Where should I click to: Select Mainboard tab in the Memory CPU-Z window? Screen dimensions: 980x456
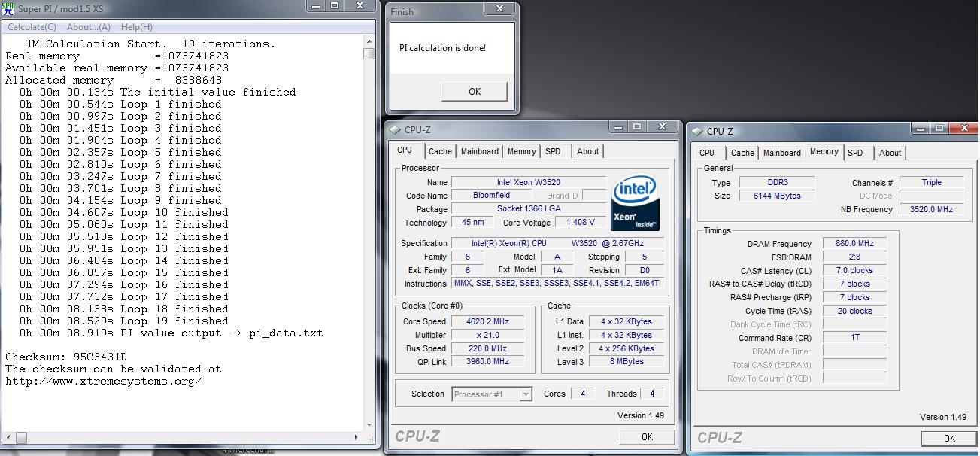[x=782, y=153]
